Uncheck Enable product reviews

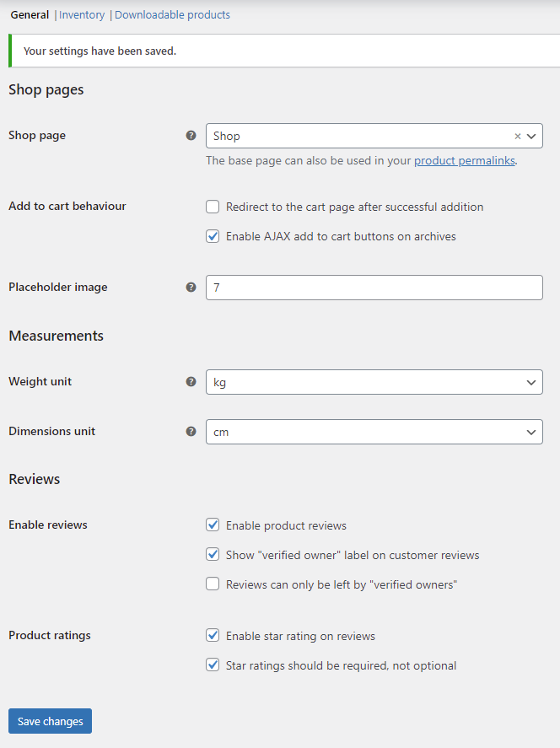coord(213,525)
